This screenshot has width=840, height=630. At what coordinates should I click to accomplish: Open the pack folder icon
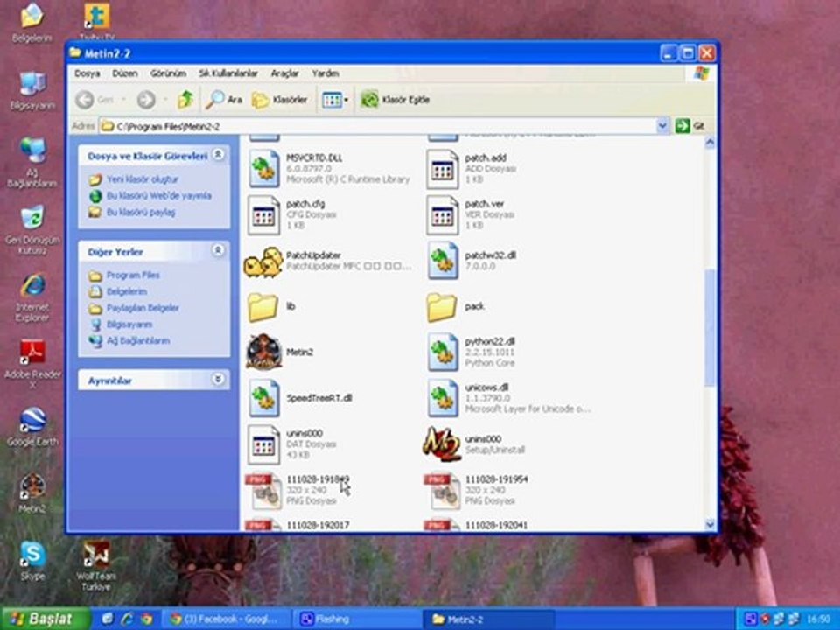click(x=442, y=307)
